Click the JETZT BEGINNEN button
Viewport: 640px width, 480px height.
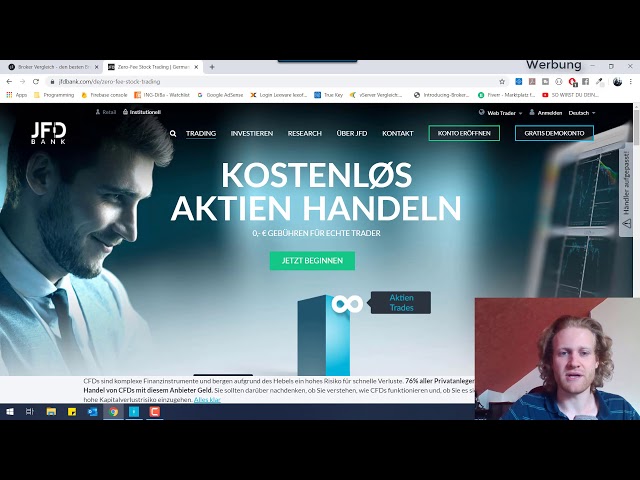click(312, 260)
